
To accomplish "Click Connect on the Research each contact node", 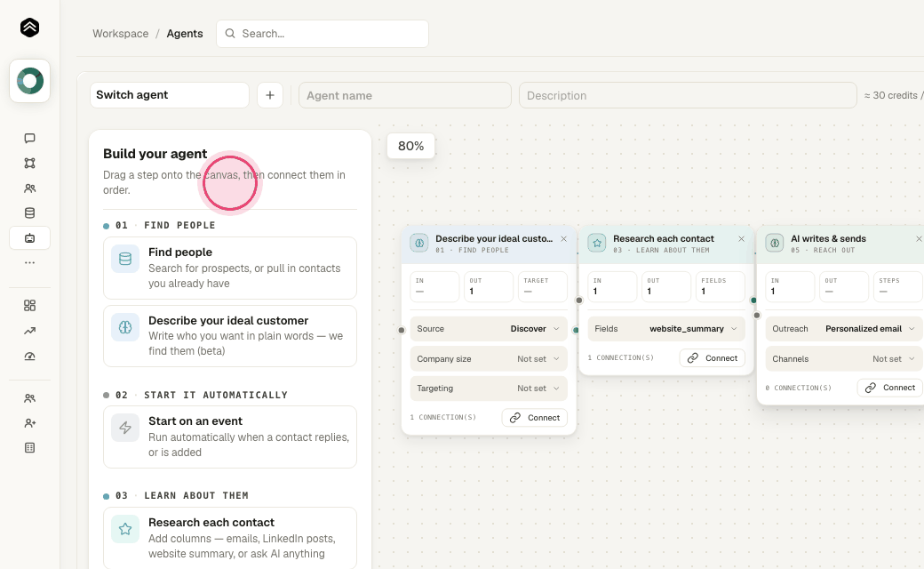I will click(x=713, y=358).
